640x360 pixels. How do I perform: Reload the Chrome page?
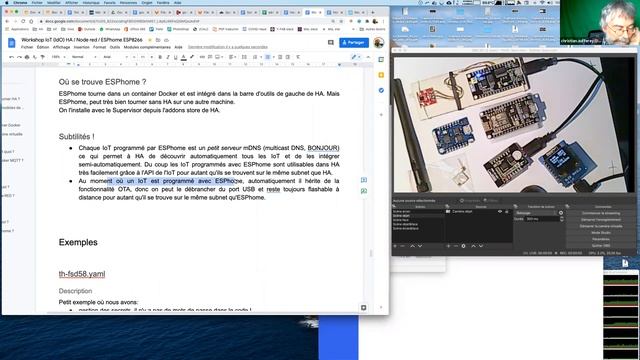coord(23,21)
